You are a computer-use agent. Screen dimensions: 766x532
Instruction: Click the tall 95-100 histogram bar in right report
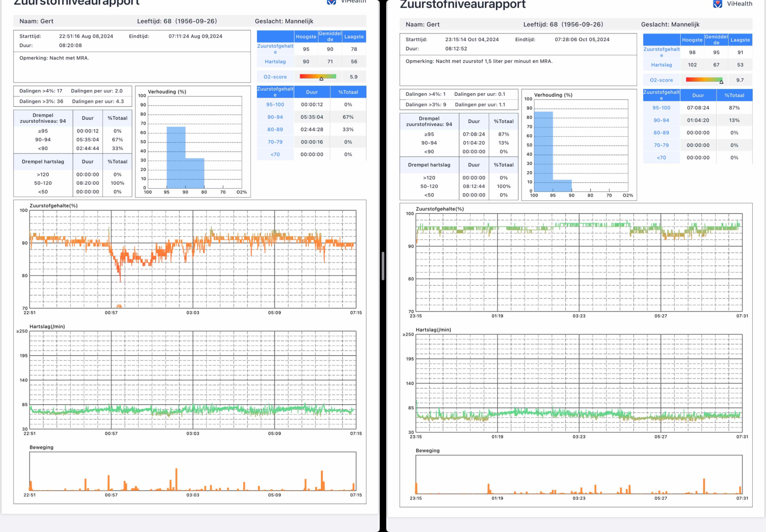[x=543, y=152]
